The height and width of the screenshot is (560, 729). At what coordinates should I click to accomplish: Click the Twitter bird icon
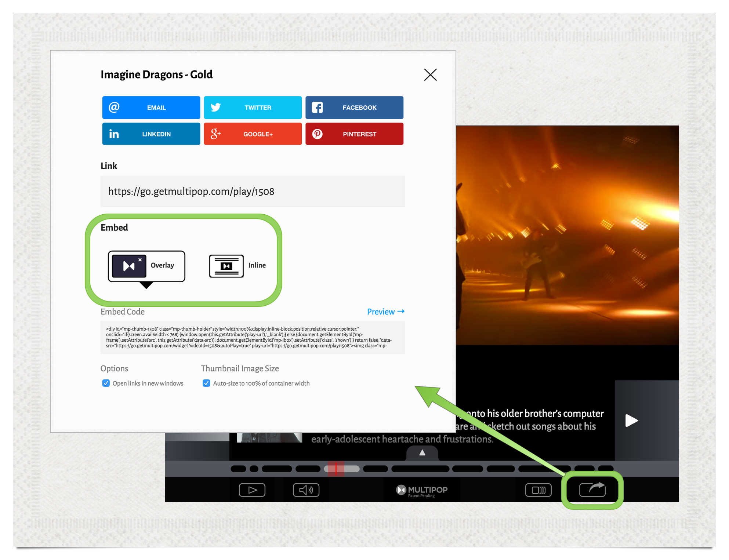pos(215,107)
